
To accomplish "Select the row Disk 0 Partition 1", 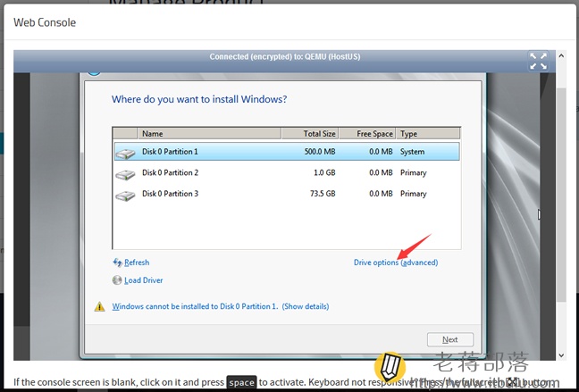I will click(x=287, y=152).
